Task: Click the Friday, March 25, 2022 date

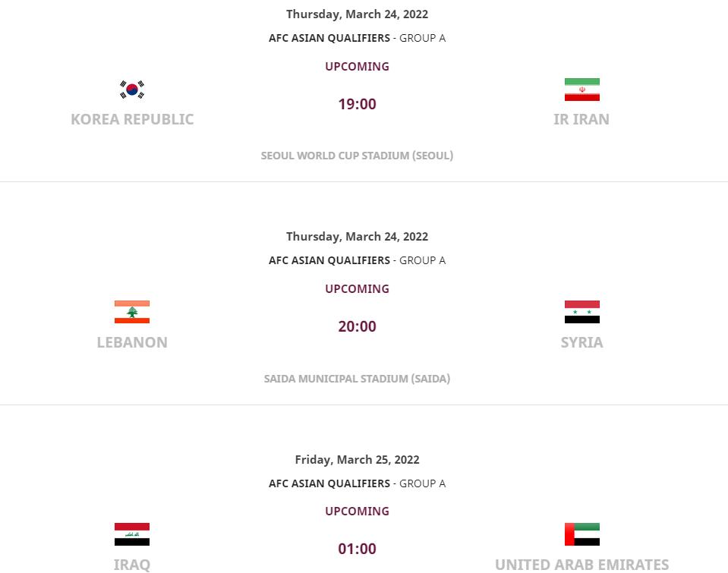Action: (357, 460)
